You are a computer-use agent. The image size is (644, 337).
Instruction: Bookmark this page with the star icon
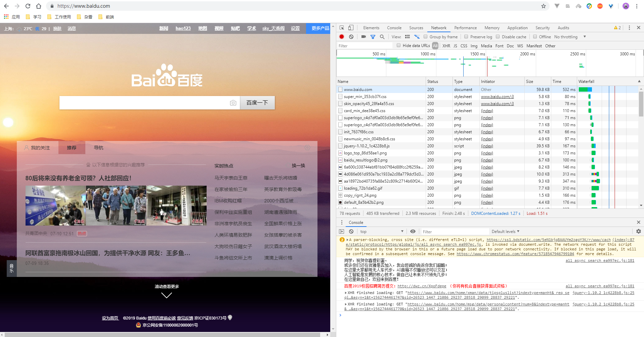[543, 6]
